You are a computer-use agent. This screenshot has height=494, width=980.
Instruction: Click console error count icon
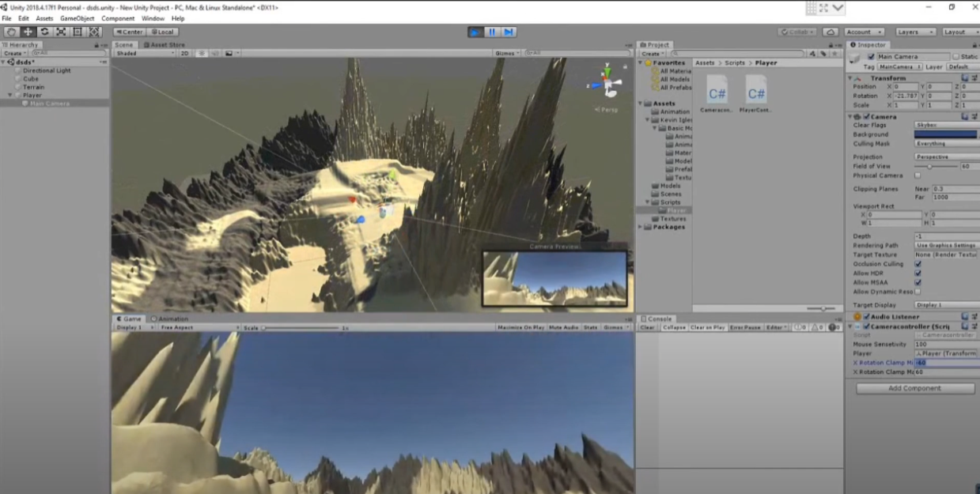pyautogui.click(x=832, y=327)
